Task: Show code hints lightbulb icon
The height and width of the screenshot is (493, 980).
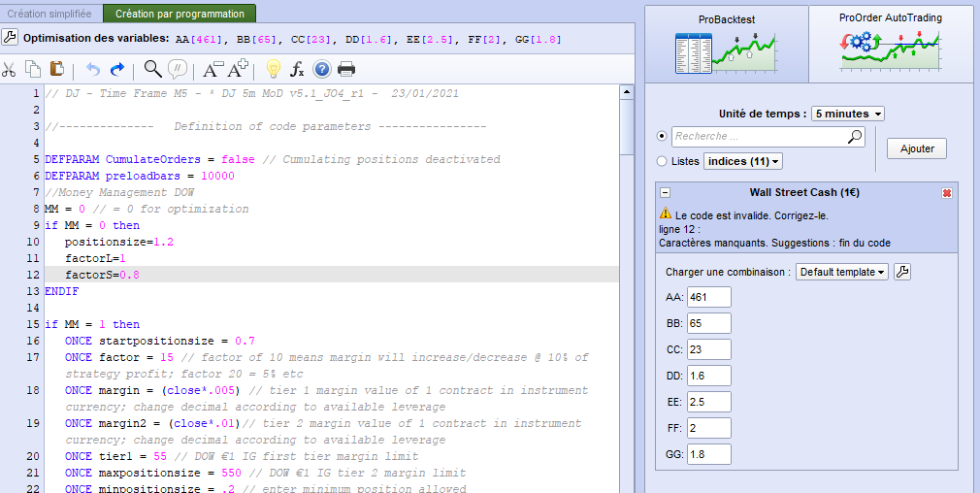Action: coord(273,69)
